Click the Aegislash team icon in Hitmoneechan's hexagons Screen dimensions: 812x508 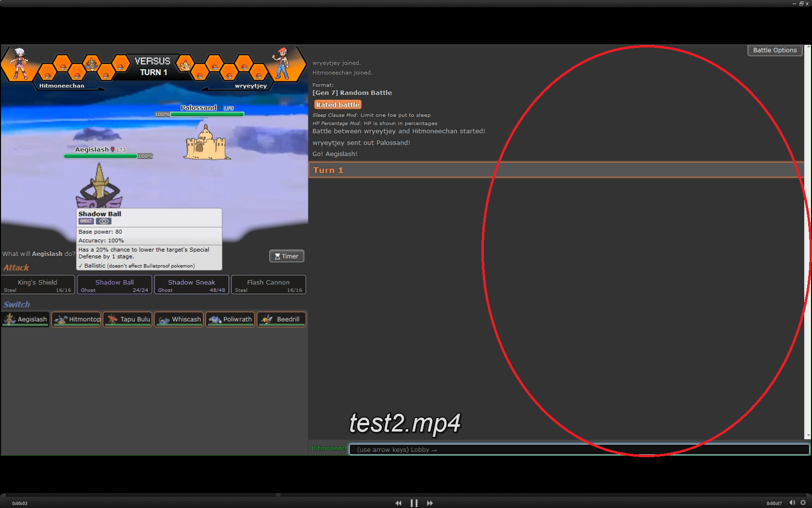point(91,64)
